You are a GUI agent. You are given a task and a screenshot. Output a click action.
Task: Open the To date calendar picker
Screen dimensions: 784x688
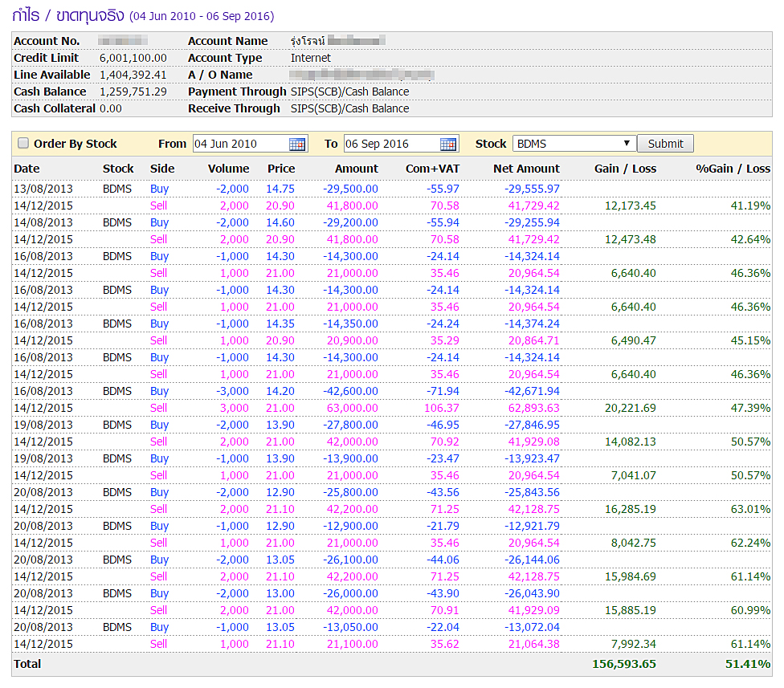[448, 144]
